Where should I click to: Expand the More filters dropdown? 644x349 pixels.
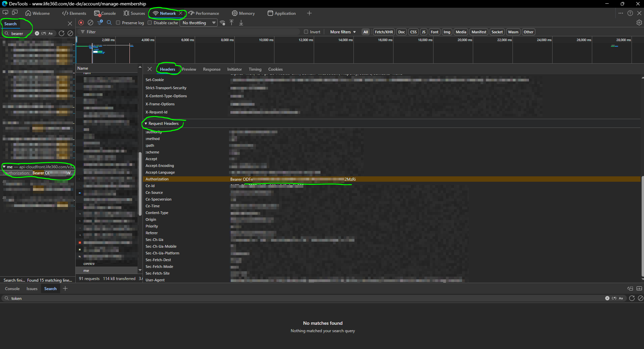click(x=343, y=32)
